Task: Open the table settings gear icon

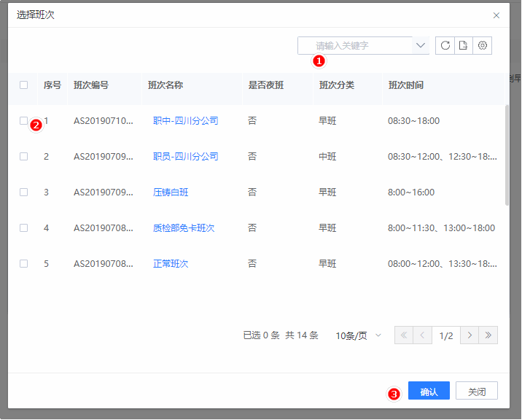Action: click(482, 46)
